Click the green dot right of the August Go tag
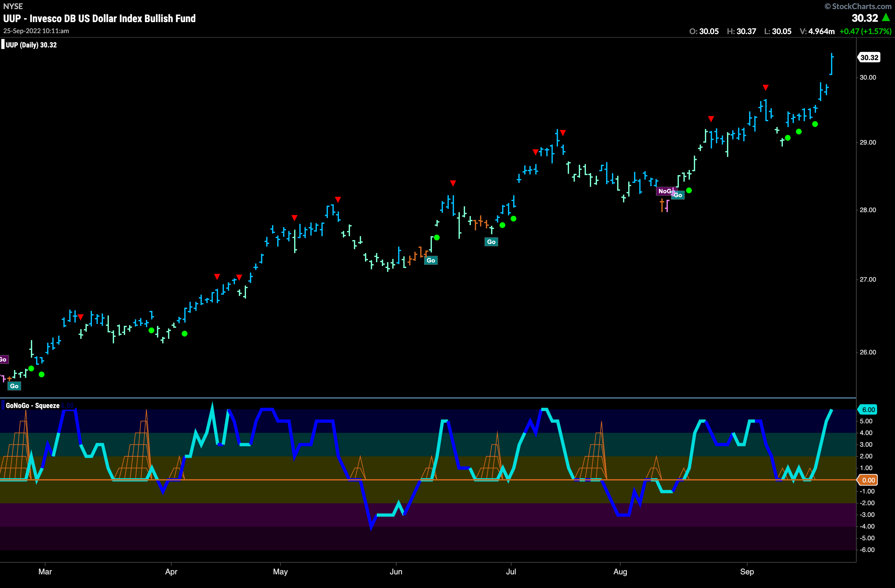 (x=689, y=190)
